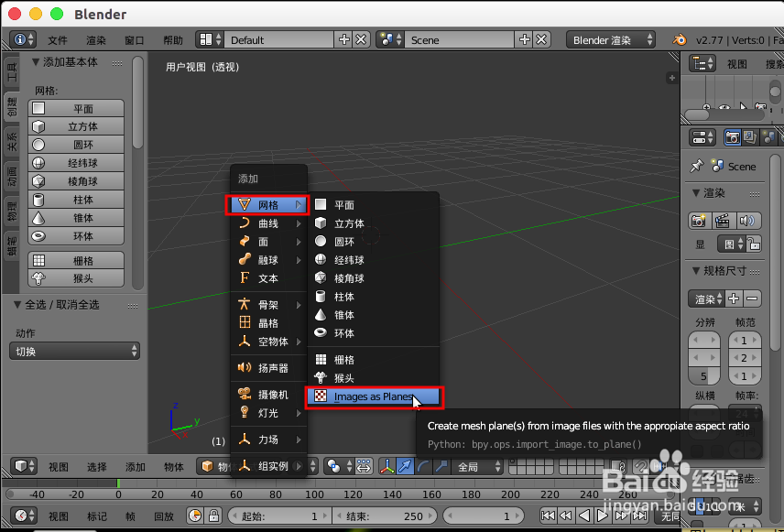The height and width of the screenshot is (532, 784).
Task: Add a Cube from the tool shelf
Action: pos(76,126)
